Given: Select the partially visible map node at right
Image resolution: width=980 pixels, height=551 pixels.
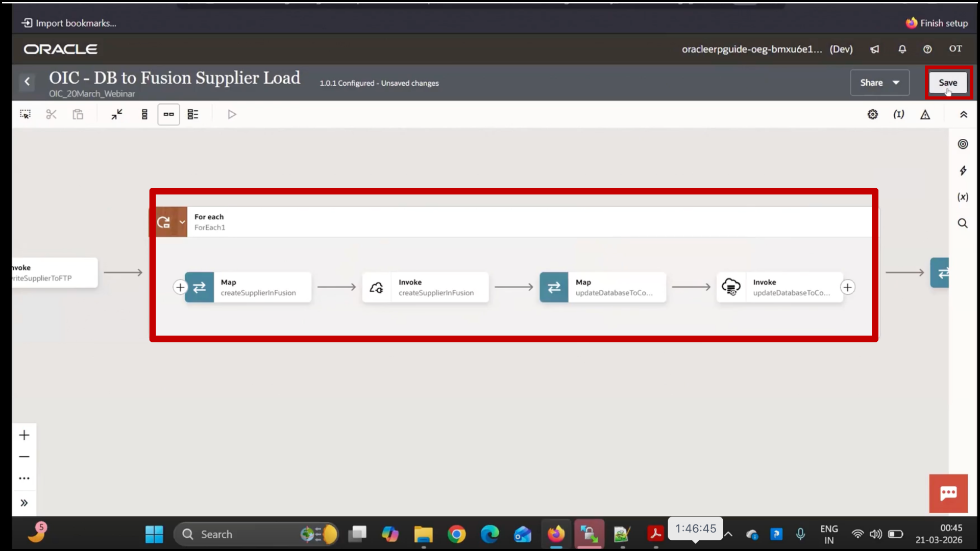Looking at the screenshot, I should [x=940, y=272].
